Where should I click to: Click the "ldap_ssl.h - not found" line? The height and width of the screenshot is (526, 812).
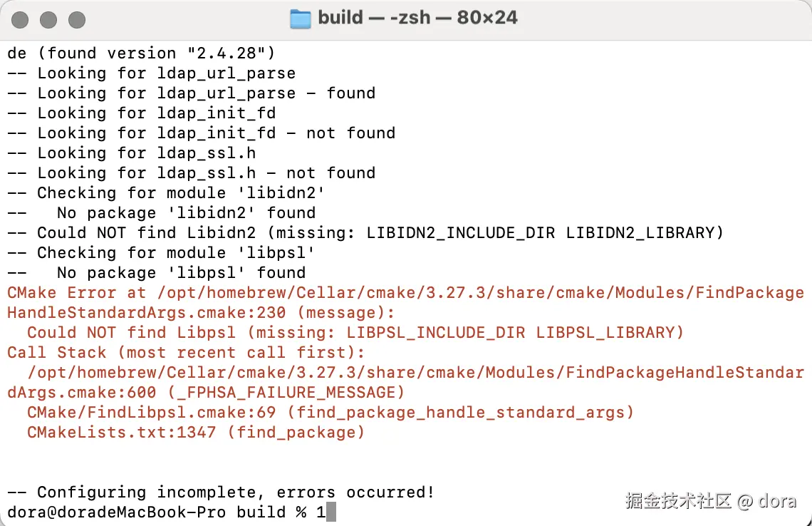[x=206, y=172]
